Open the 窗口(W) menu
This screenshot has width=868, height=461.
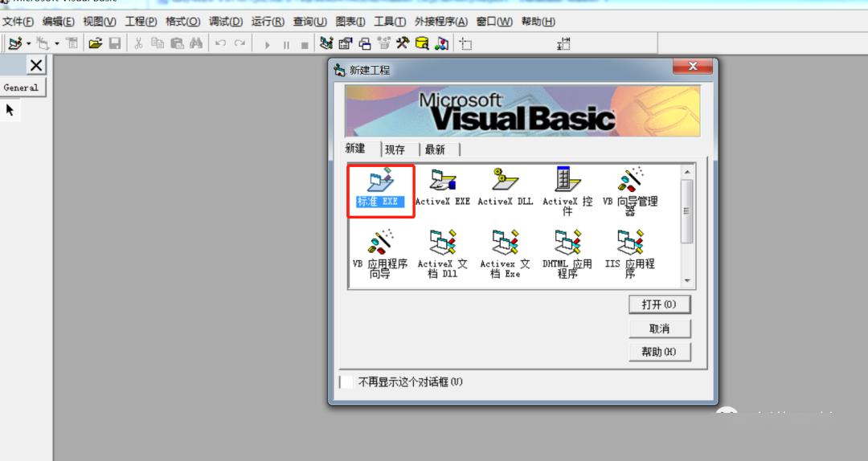494,22
